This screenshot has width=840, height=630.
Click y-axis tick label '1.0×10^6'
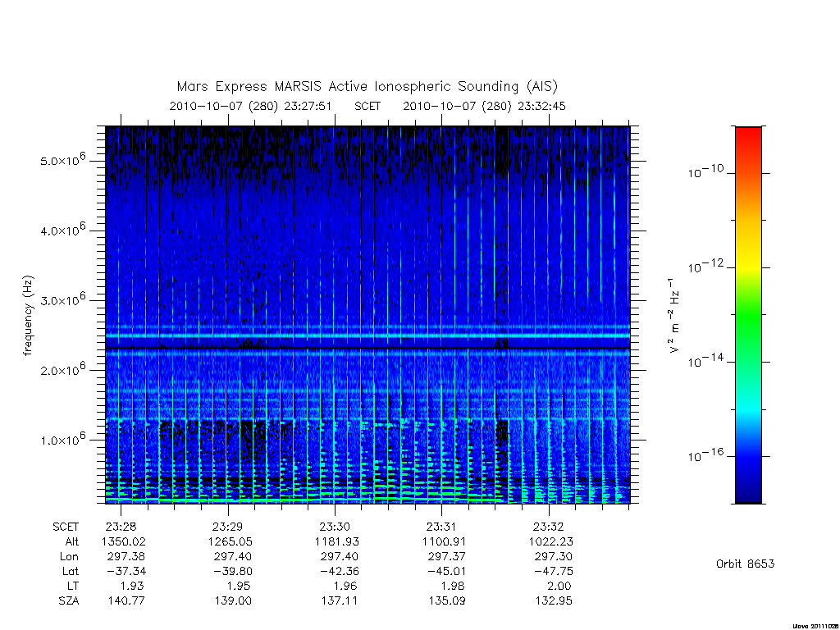pos(62,440)
